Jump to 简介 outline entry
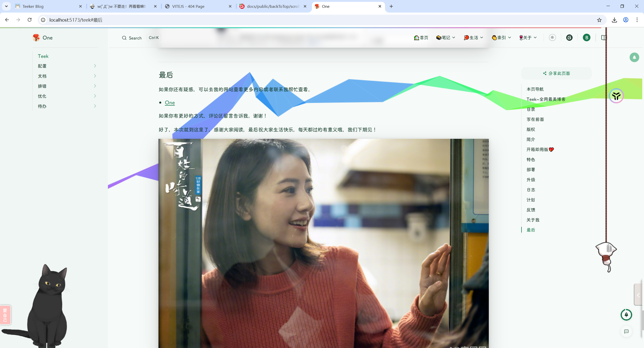The width and height of the screenshot is (644, 348). point(531,140)
